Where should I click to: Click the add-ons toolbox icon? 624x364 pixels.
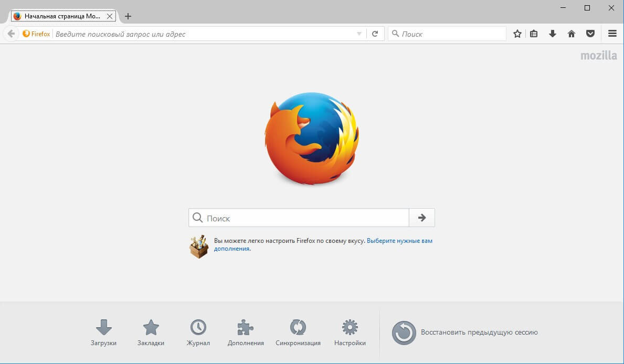point(199,247)
